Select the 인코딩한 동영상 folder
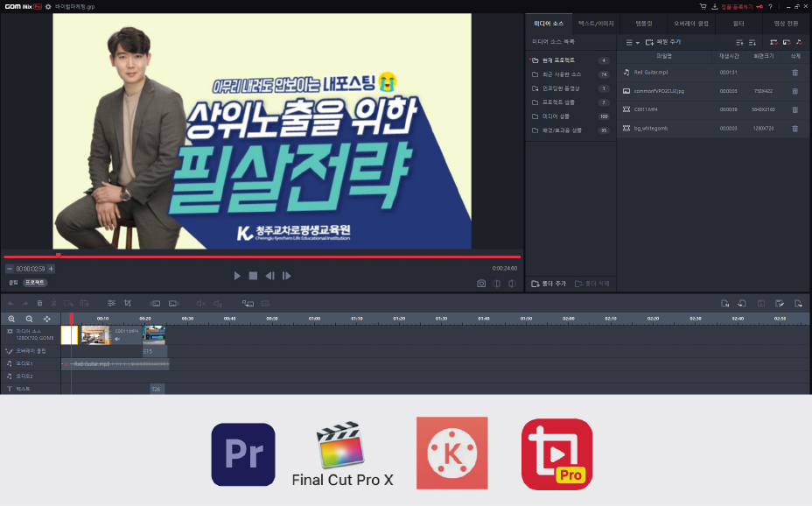812x506 pixels. [570, 88]
